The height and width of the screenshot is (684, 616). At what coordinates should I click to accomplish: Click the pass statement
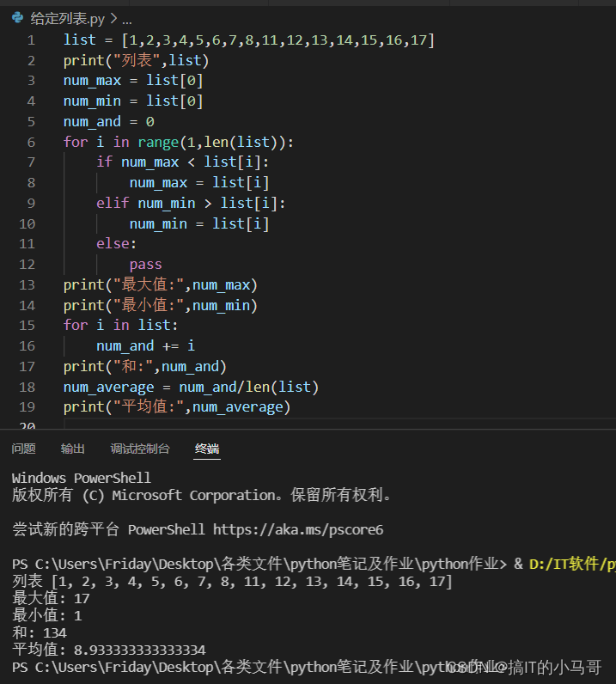[146, 265]
